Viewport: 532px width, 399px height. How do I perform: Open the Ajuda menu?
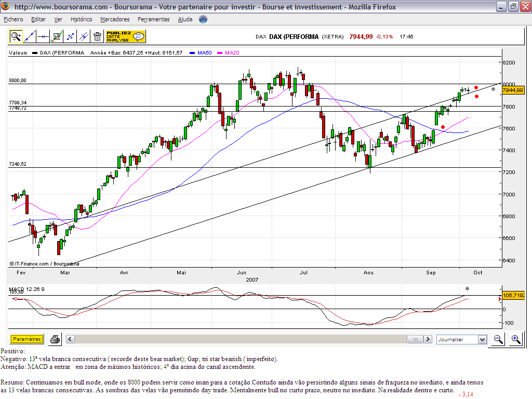tap(185, 19)
